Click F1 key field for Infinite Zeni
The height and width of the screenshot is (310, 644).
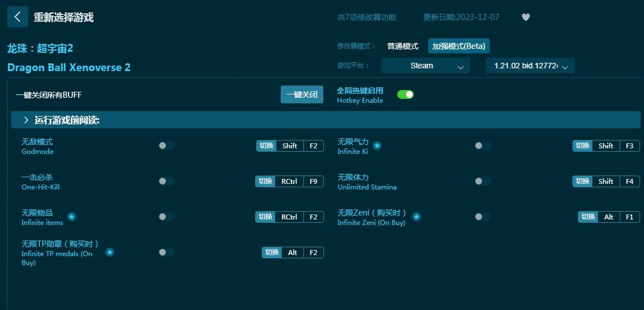[630, 217]
